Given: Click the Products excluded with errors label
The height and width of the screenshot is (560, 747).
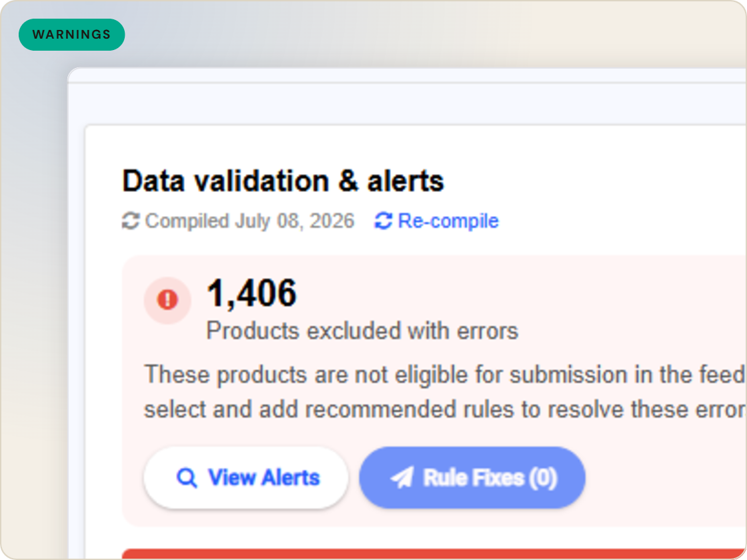Looking at the screenshot, I should pos(362,331).
